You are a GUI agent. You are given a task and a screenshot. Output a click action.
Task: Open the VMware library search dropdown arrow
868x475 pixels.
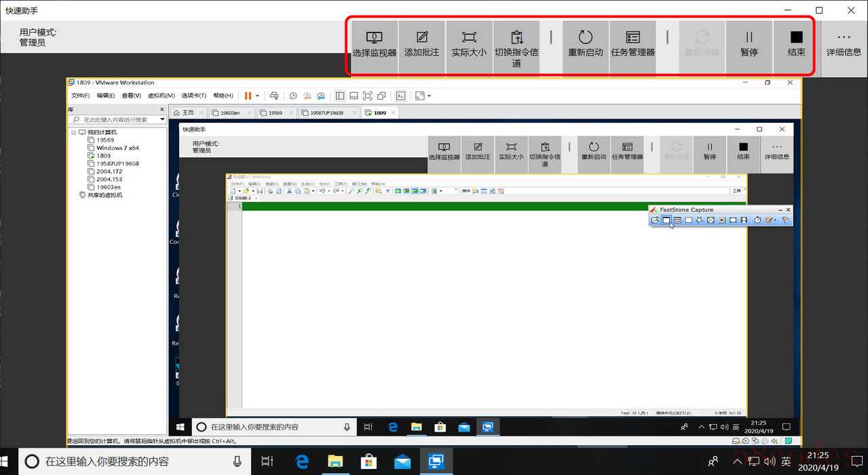[x=162, y=120]
